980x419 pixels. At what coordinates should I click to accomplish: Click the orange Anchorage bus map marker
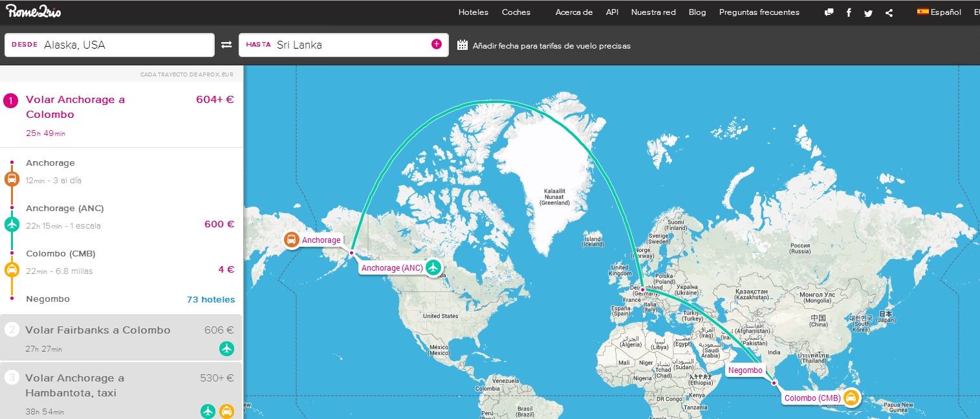292,240
